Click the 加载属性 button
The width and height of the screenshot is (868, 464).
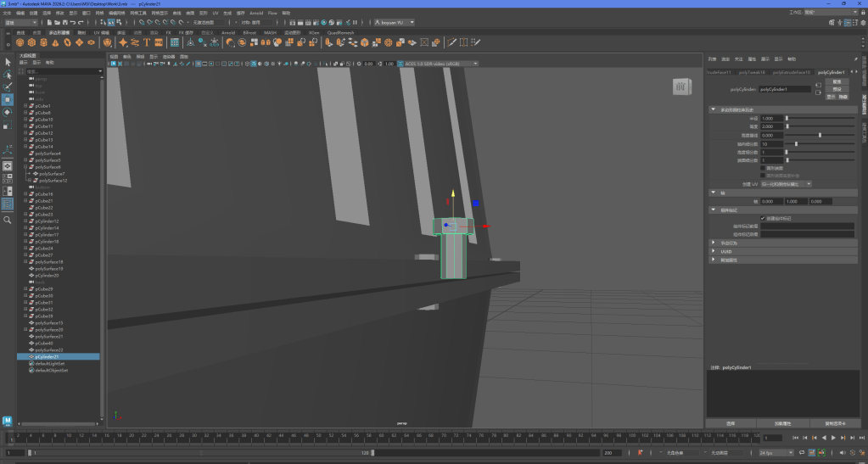[781, 422]
